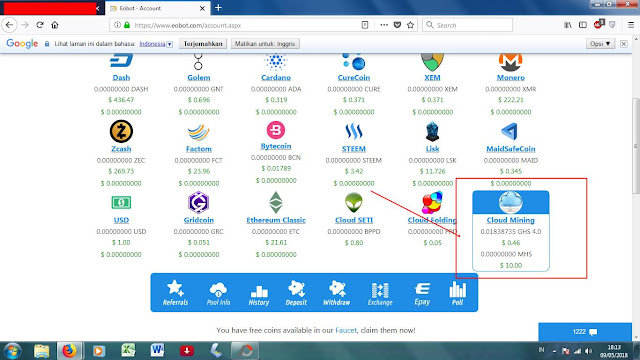
Task: Follow the Faucet link
Action: [346, 330]
